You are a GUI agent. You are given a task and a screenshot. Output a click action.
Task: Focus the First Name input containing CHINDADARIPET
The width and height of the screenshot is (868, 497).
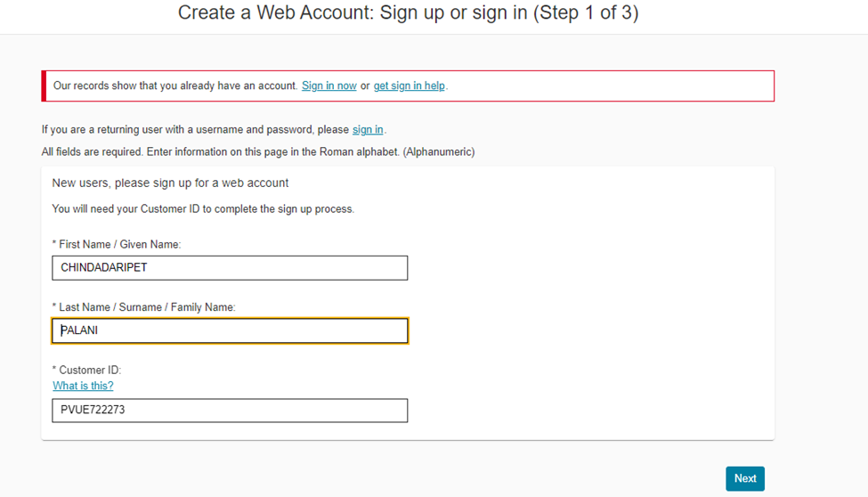(230, 268)
